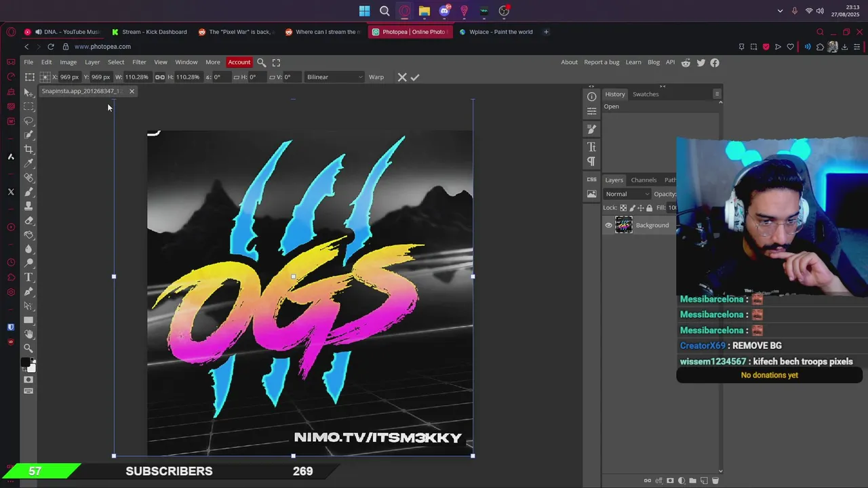Cancel the free transform
Image resolution: width=868 pixels, height=488 pixels.
pos(402,77)
